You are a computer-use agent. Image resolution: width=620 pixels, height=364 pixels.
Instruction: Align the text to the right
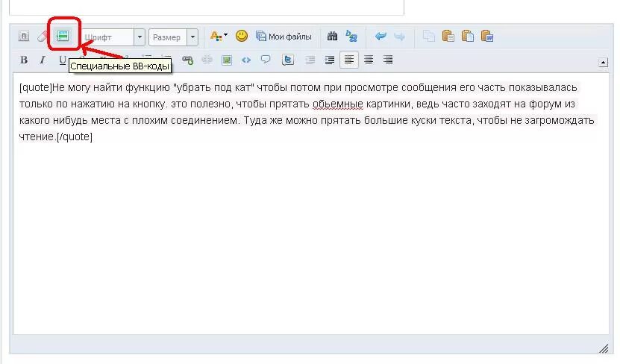tap(388, 60)
